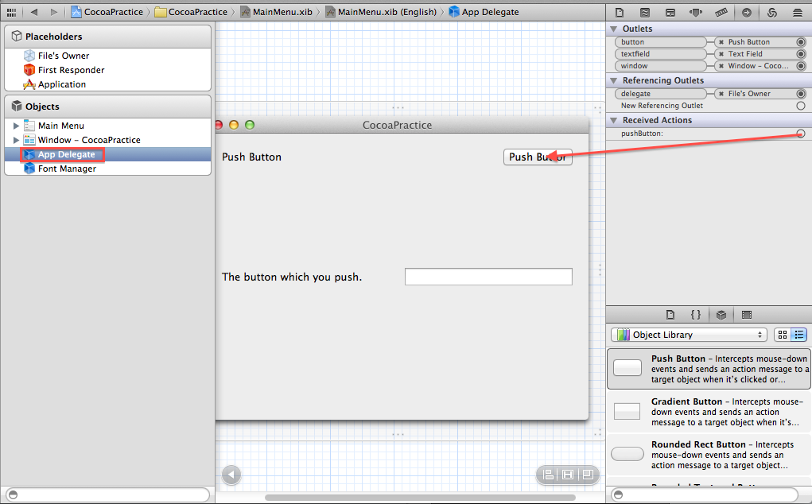Open the related files grid menu
Screen dimensions: 812x504
tap(11, 12)
